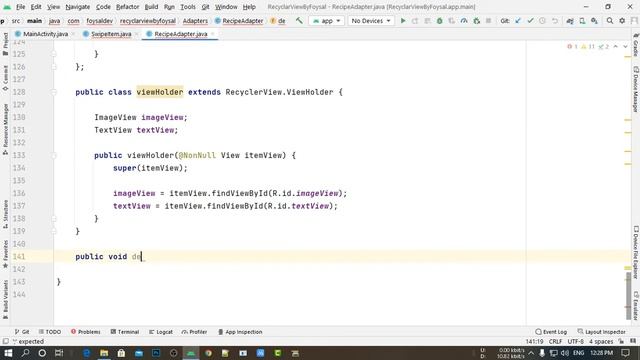Click fold end marker at line 139
This screenshot has width=640, height=360.
(x=54, y=231)
